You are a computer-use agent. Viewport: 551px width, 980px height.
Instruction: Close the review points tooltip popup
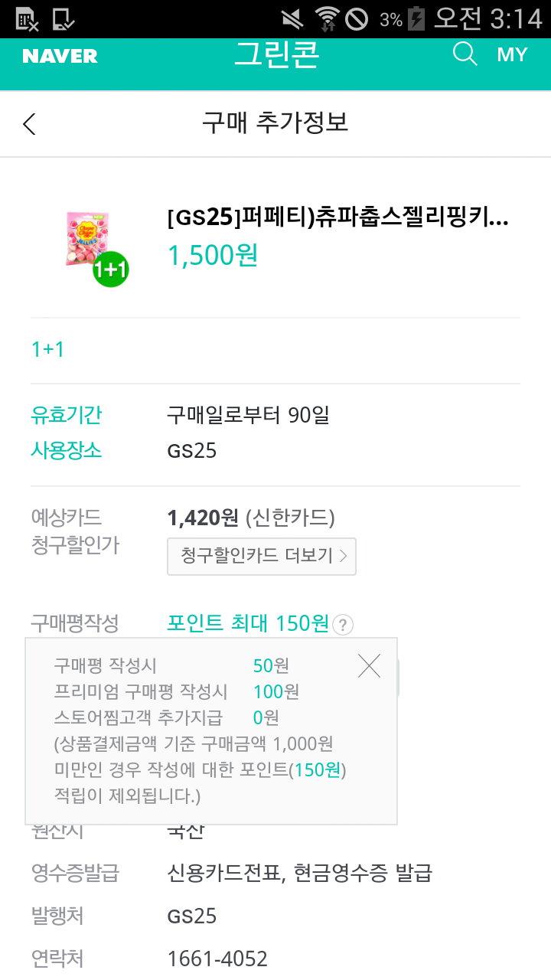click(x=369, y=666)
